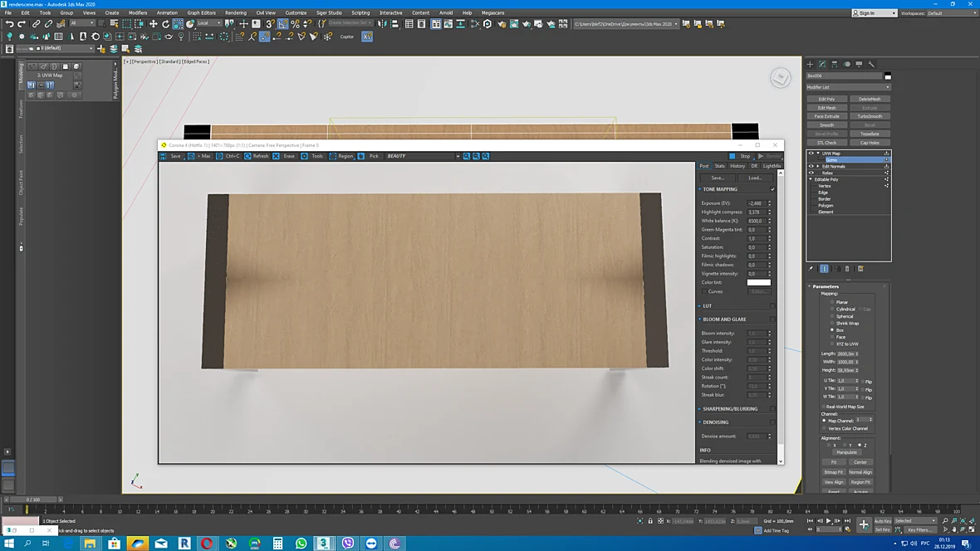Click zoom-in magnifier in Corona frame buffer
The height and width of the screenshot is (551, 980).
click(466, 156)
